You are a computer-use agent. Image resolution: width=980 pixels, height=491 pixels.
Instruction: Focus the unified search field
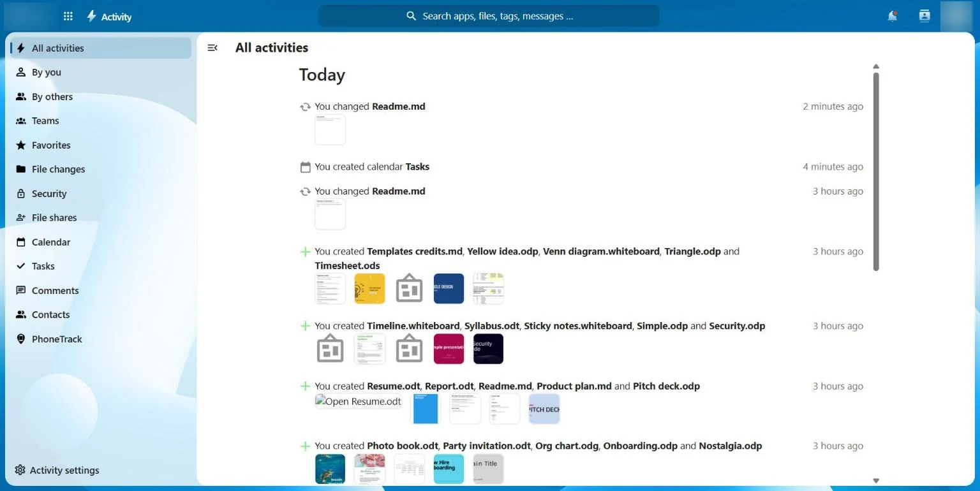pyautogui.click(x=489, y=16)
